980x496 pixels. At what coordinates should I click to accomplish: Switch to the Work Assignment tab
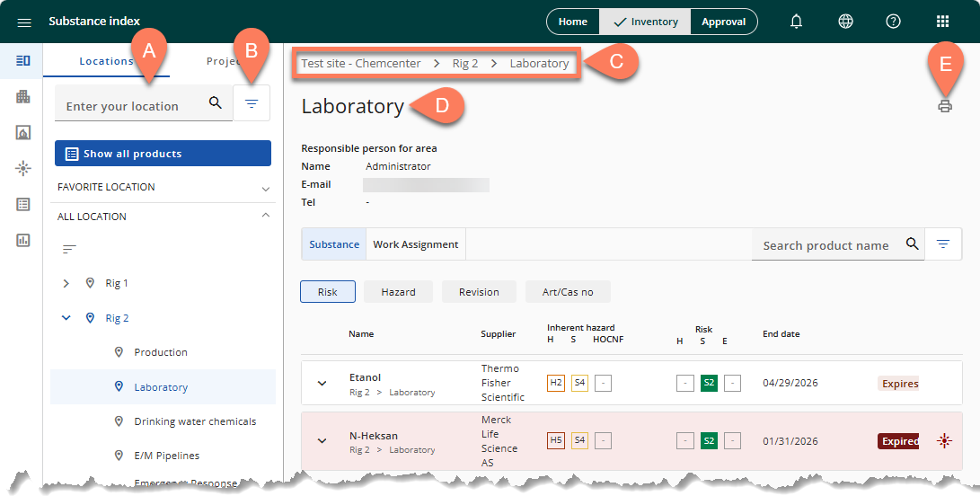[x=415, y=244]
